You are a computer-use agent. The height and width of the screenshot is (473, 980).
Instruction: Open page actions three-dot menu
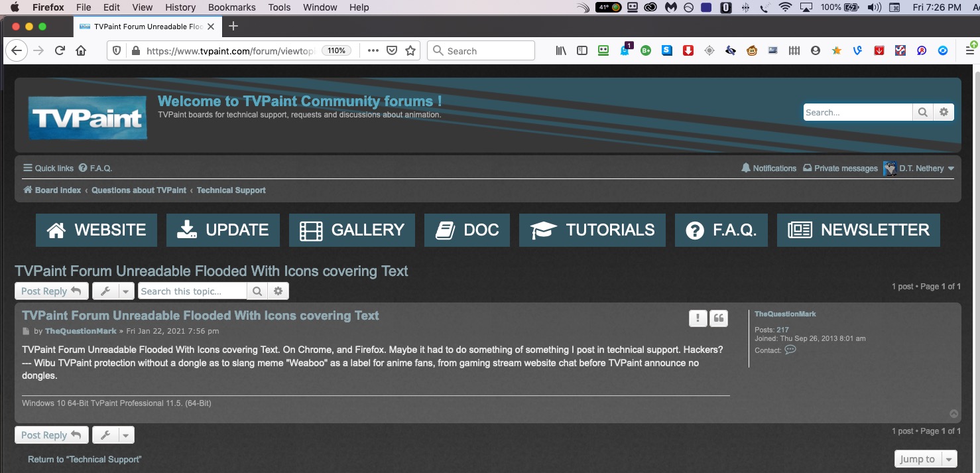pyautogui.click(x=373, y=51)
